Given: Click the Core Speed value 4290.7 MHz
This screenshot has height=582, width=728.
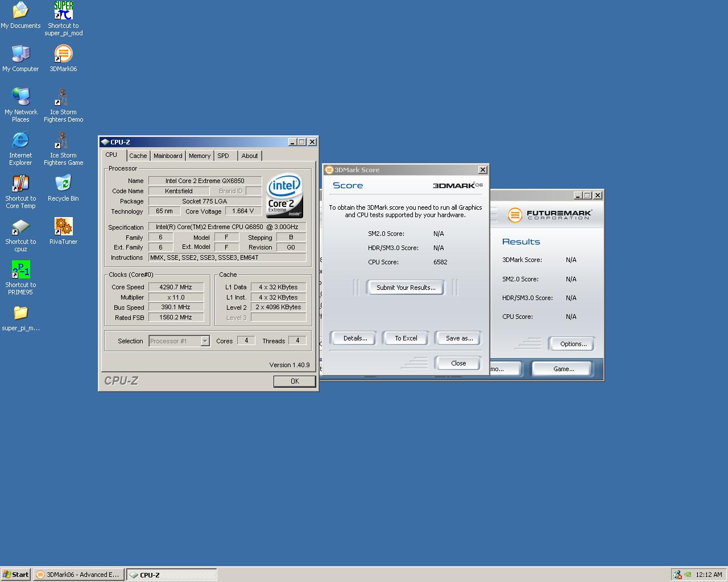Looking at the screenshot, I should 176,287.
